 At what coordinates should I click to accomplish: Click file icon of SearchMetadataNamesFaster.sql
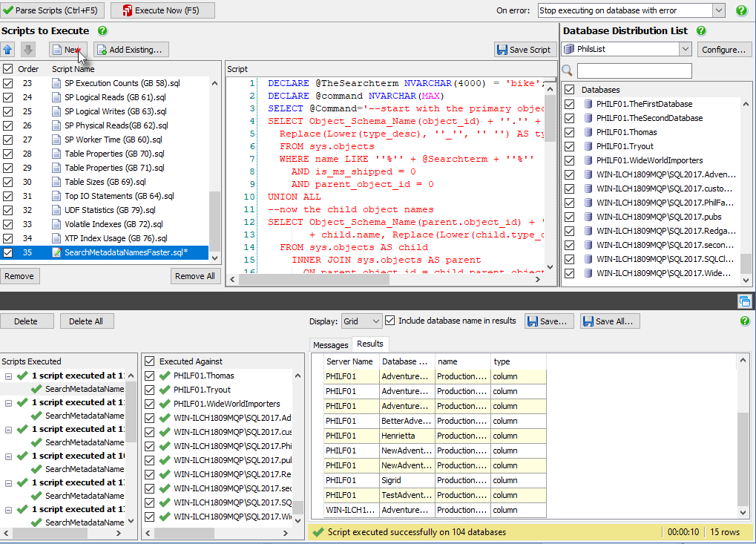56,252
